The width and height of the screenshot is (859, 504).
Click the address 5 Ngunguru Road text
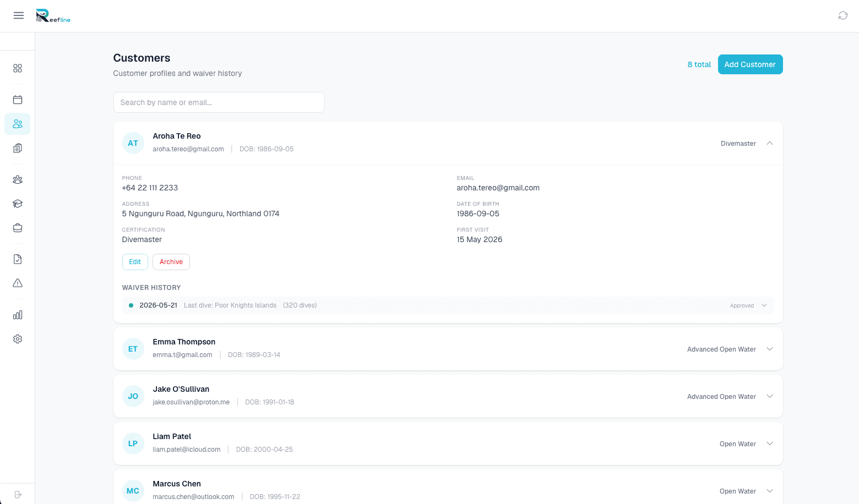pos(200,213)
